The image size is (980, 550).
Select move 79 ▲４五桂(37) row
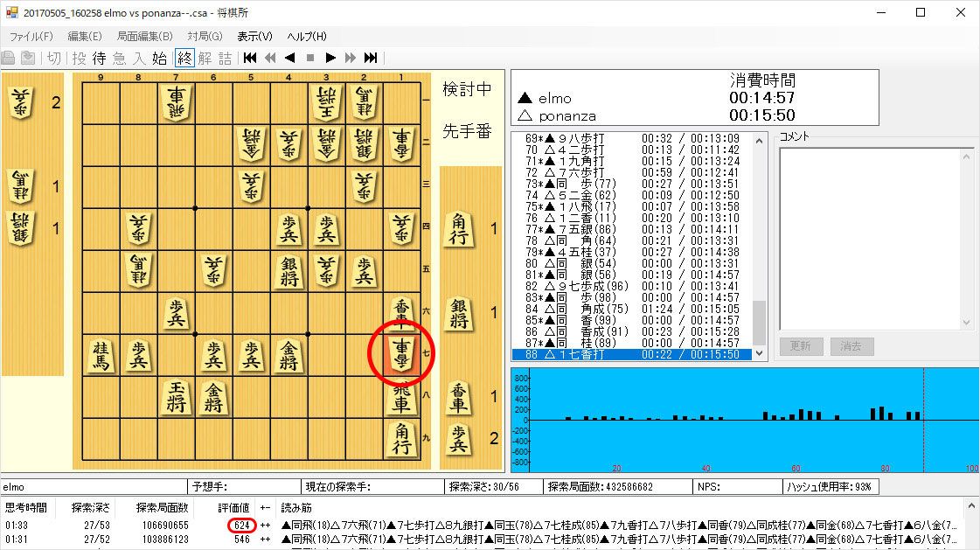632,252
